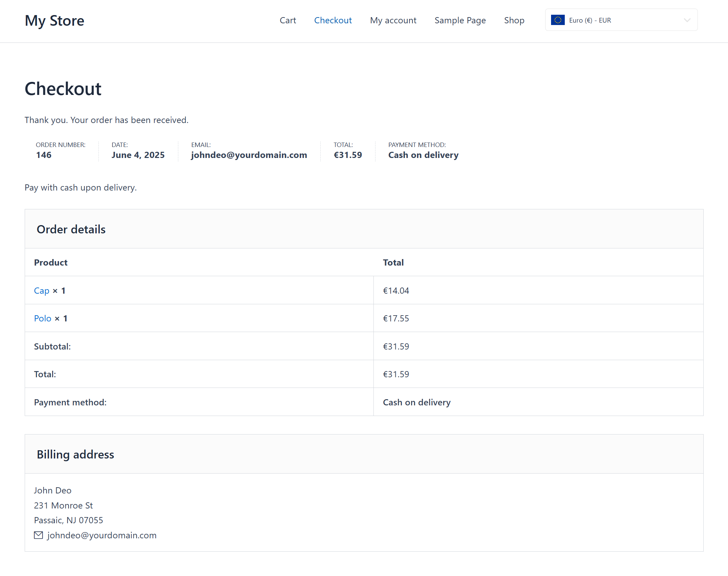Open Sample Page from navigation
728x576 pixels.
pos(460,20)
